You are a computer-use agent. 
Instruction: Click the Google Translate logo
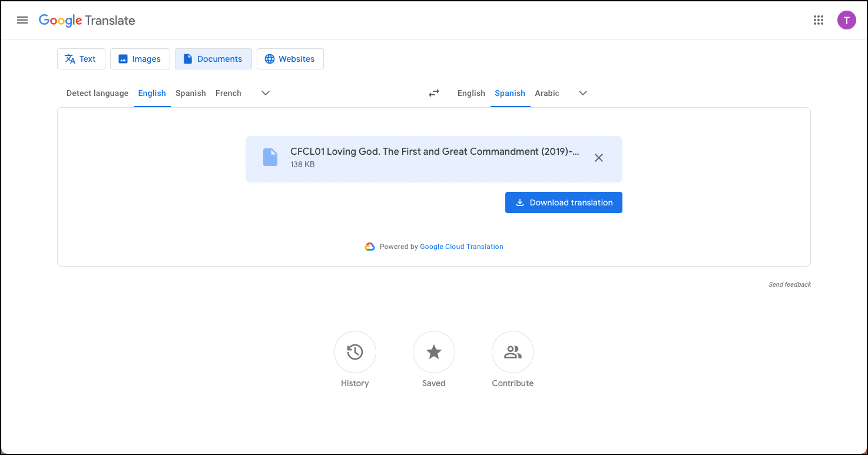click(x=87, y=21)
